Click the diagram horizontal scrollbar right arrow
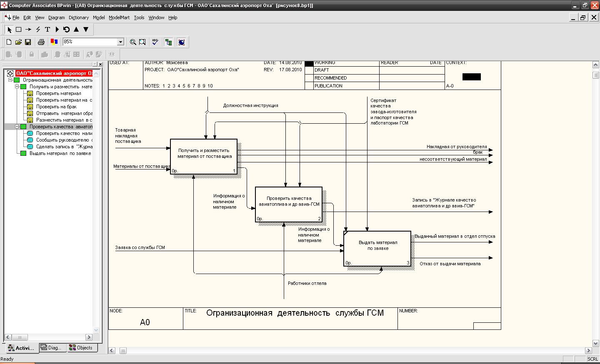Screen dimensions: 600x364 click(588, 351)
